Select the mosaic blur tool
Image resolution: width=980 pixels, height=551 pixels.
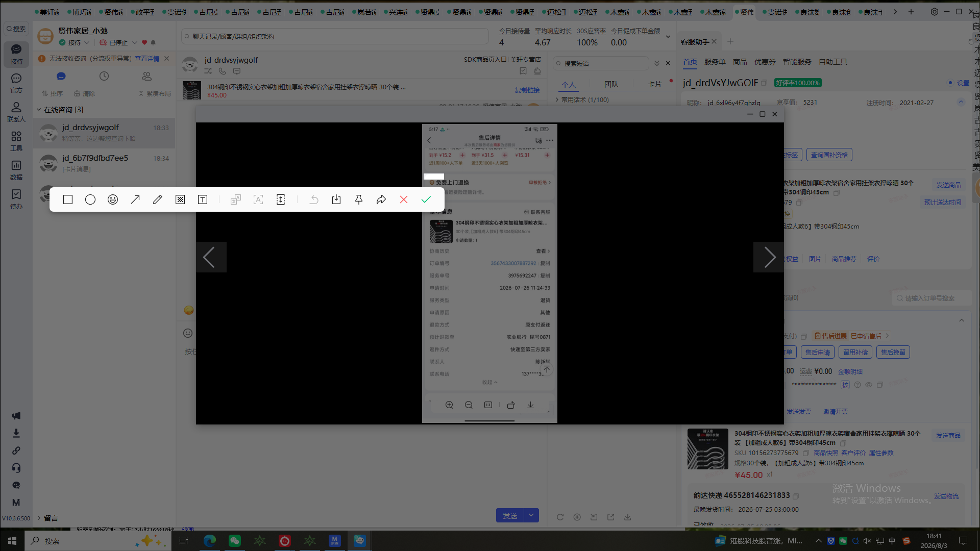click(180, 199)
